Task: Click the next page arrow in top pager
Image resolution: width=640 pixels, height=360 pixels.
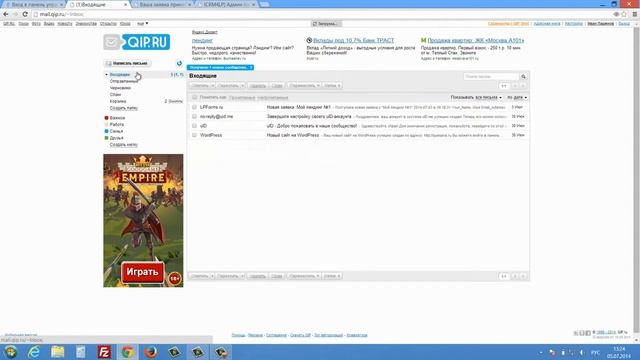Action: 523,86
